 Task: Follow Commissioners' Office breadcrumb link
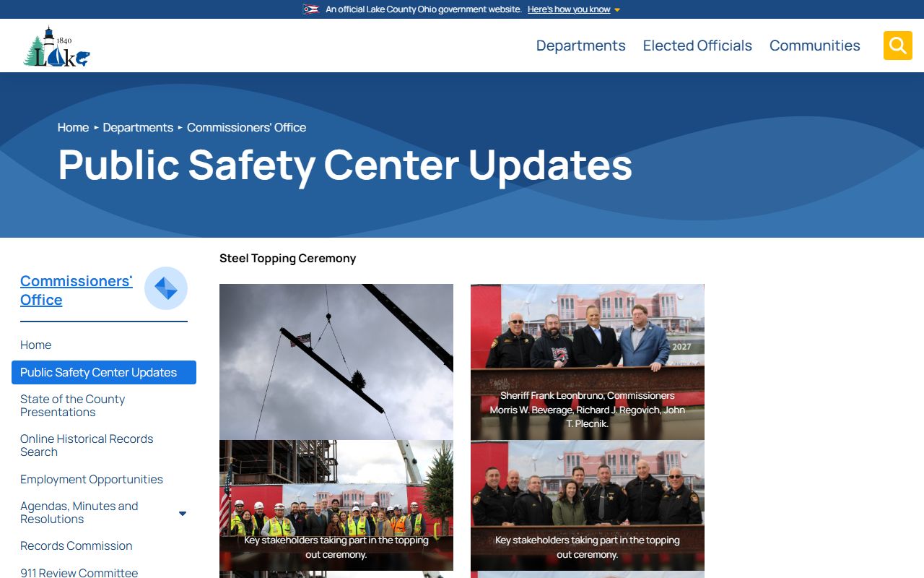click(x=246, y=127)
